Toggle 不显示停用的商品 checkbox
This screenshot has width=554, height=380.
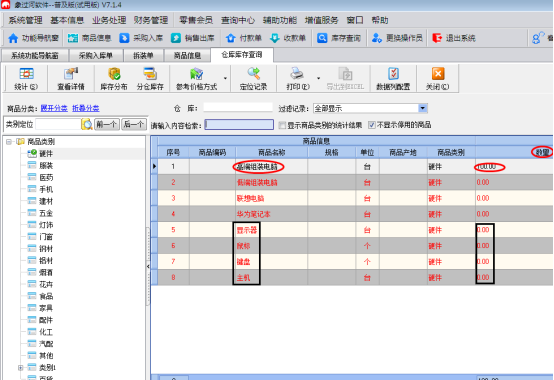tap(372, 125)
